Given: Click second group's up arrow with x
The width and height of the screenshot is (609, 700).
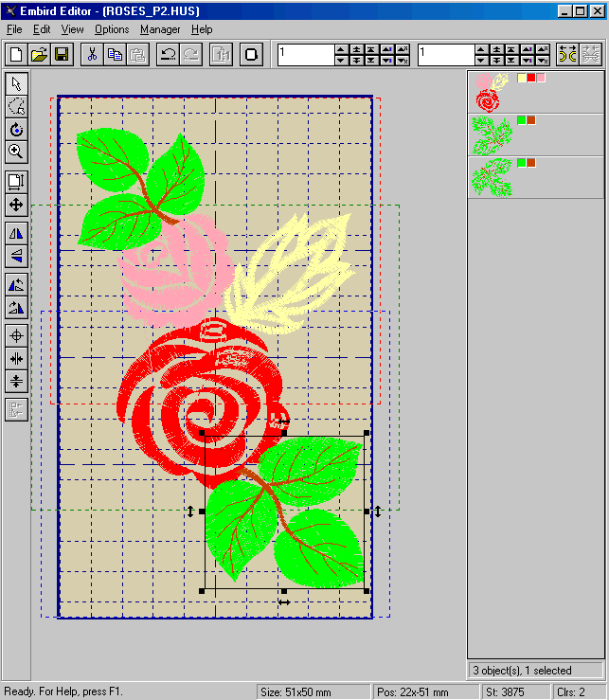Looking at the screenshot, I should tap(543, 49).
